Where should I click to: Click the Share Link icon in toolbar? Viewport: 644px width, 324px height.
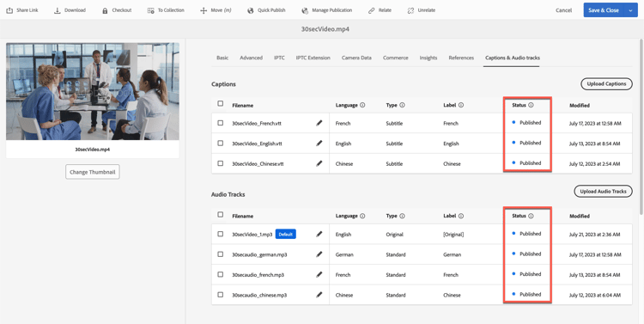[9, 10]
